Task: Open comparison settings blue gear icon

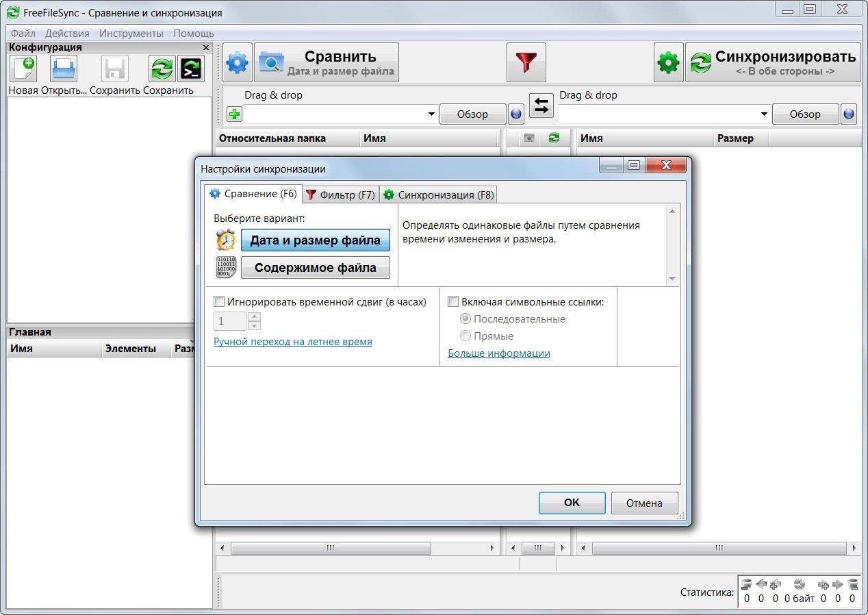Action: pyautogui.click(x=238, y=63)
